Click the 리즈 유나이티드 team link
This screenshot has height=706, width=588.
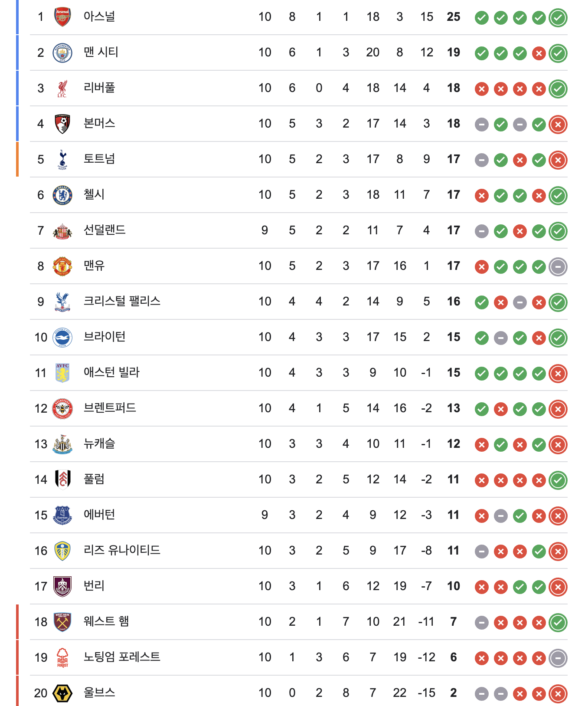coord(122,551)
